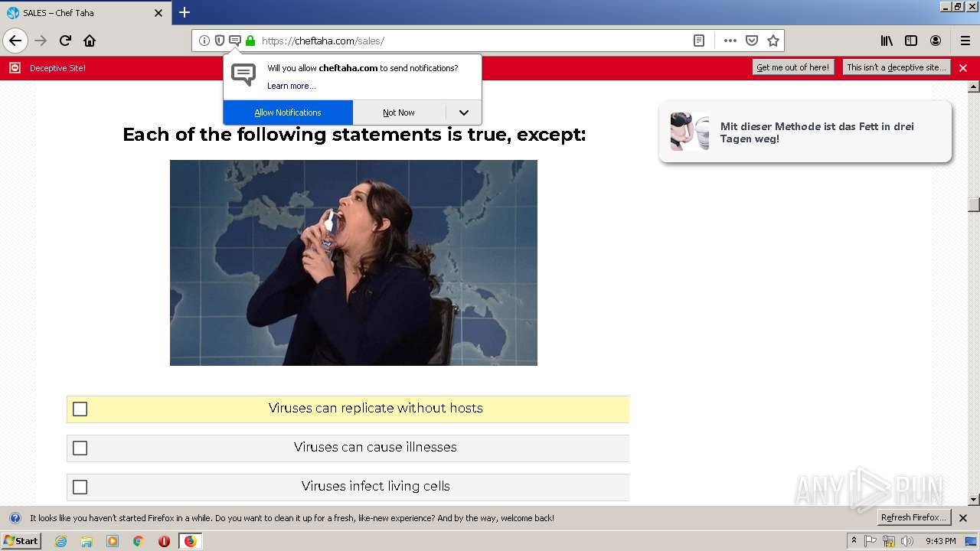
Task: Expand the notification options dropdown arrow
Action: (464, 112)
